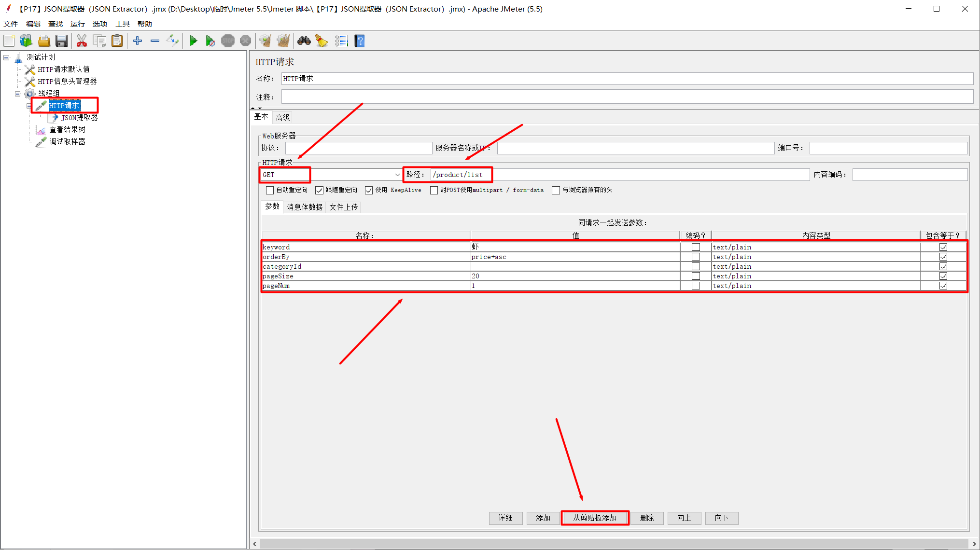Viewport: 980px width, 550px height.
Task: Toggle multipart/form-data checkbox
Action: tap(434, 190)
